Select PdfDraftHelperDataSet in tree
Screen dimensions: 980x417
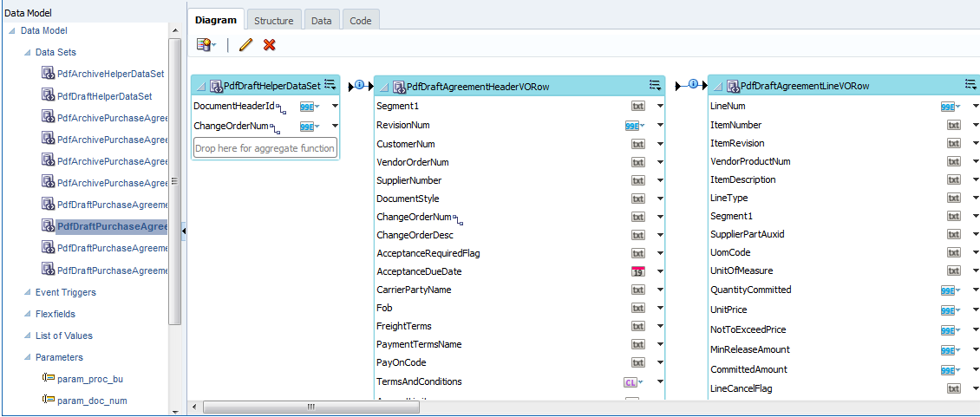(x=104, y=97)
